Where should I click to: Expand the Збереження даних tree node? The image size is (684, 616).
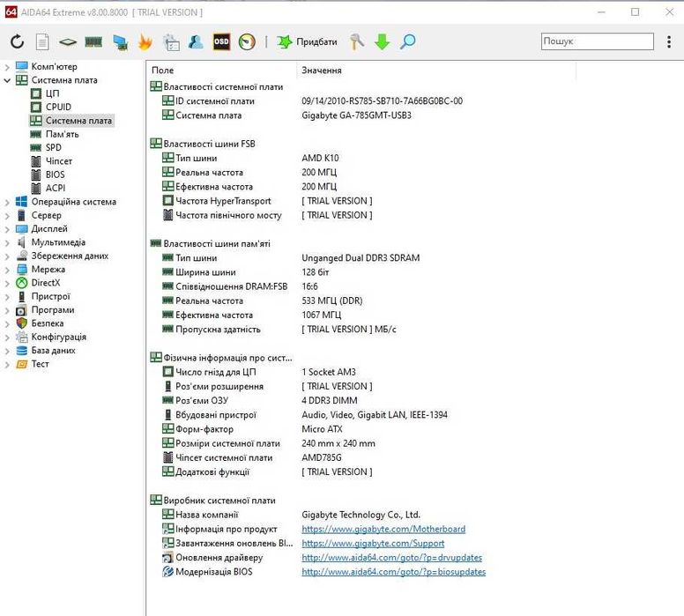tap(7, 256)
